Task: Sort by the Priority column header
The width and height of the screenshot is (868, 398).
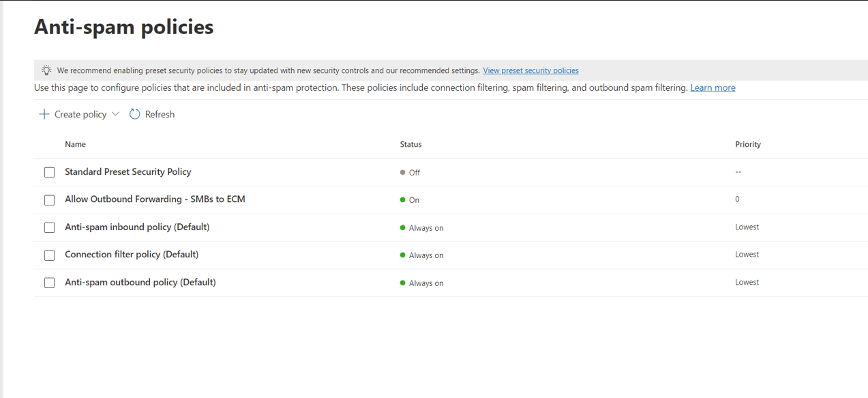Action: pos(748,144)
